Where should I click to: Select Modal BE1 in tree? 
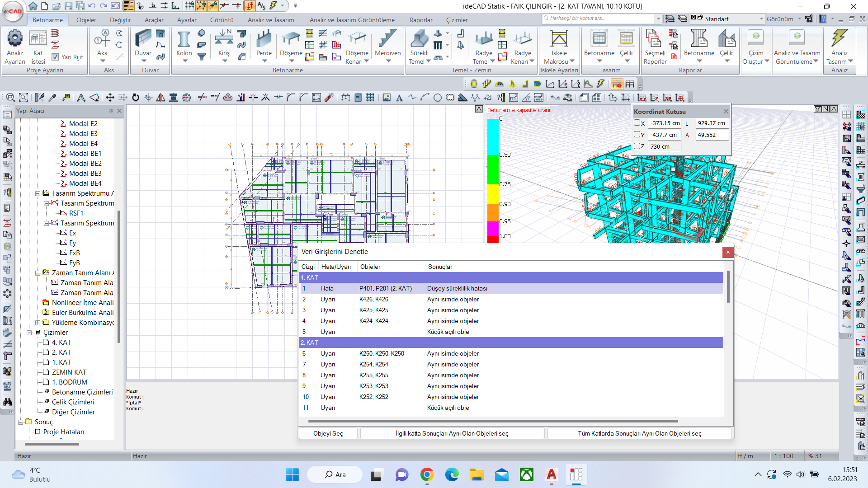click(x=85, y=154)
